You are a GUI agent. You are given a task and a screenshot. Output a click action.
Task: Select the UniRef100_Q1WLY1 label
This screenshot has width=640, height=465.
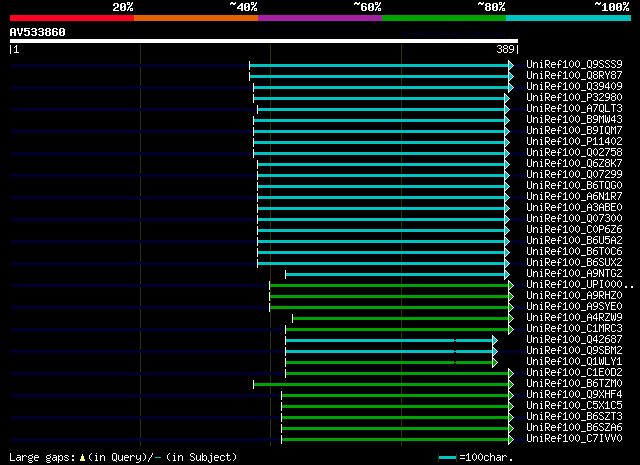tap(574, 362)
